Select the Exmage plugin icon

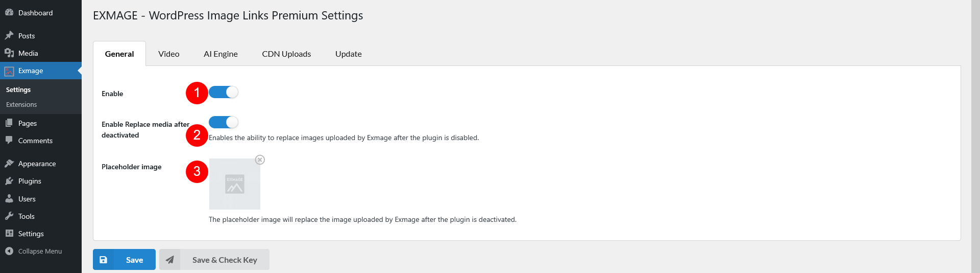coord(9,71)
